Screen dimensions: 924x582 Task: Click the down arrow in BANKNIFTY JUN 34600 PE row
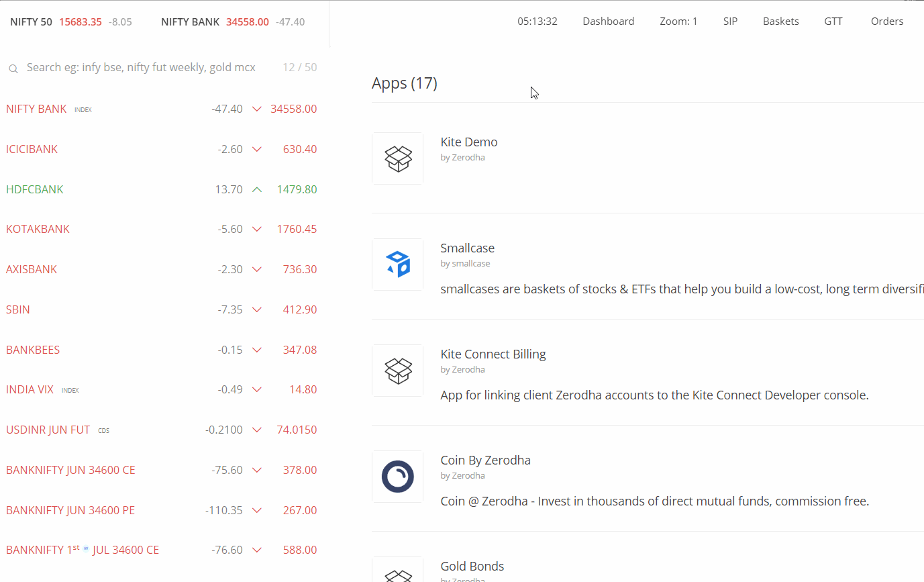[x=256, y=510]
